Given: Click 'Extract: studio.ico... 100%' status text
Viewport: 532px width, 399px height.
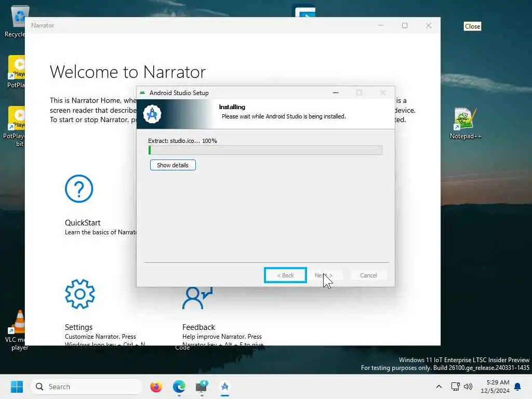Looking at the screenshot, I should tap(182, 141).
